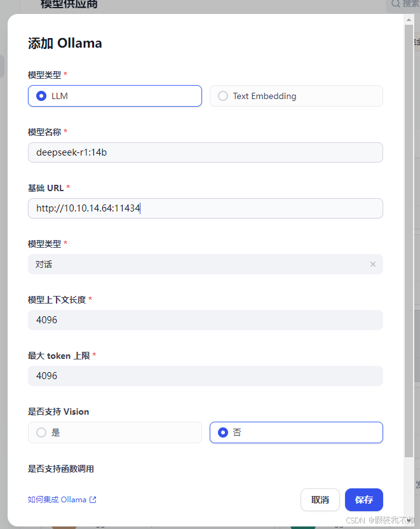420x529 pixels.
Task: Click the 基础 URL input field
Action: [205, 208]
